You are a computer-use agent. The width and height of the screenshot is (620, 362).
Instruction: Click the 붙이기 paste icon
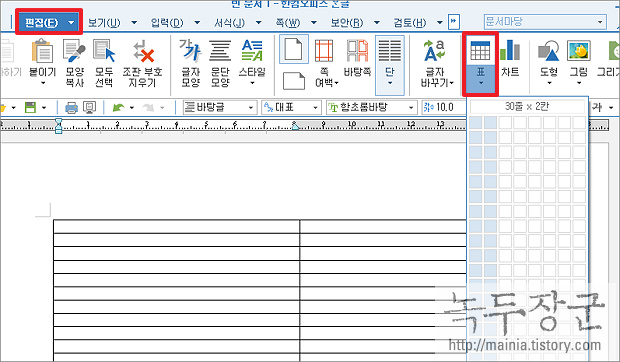pos(42,51)
